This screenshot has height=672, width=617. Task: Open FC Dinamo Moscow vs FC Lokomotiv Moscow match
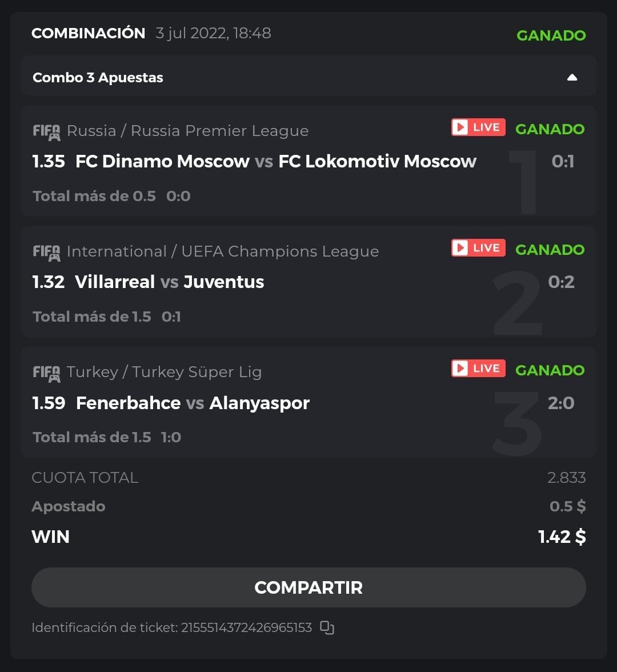click(276, 162)
